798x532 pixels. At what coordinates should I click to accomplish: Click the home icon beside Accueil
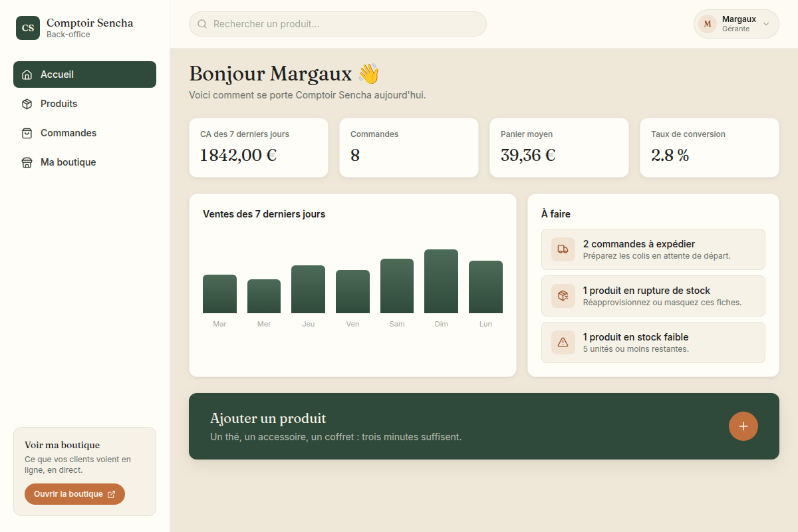[27, 74]
